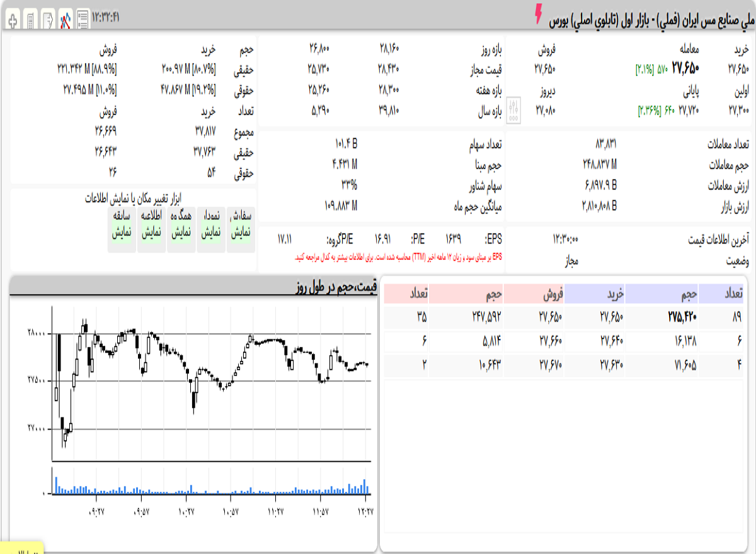
Task: Select the order book volume 71,605
Action: (684, 365)
